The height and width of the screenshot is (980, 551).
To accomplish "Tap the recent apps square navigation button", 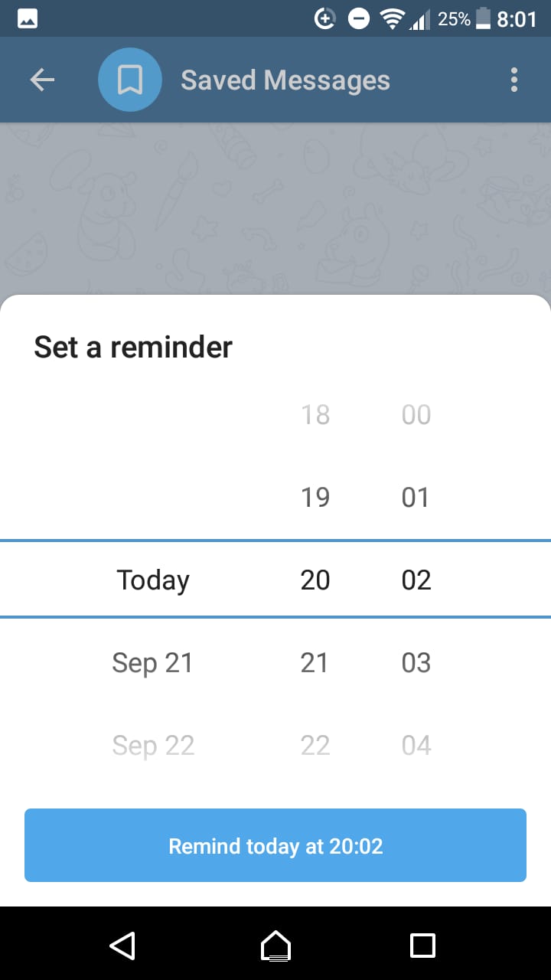I will [x=422, y=946].
